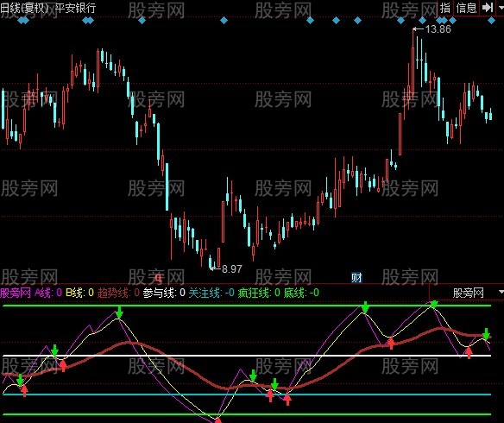Click the 指 indicator button
The height and width of the screenshot is (423, 504).
(x=445, y=8)
